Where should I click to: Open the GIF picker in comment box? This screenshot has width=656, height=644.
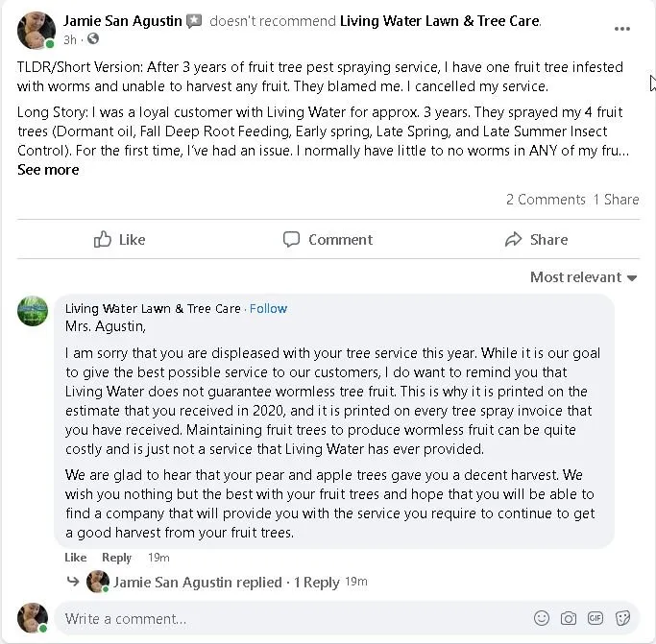595,618
